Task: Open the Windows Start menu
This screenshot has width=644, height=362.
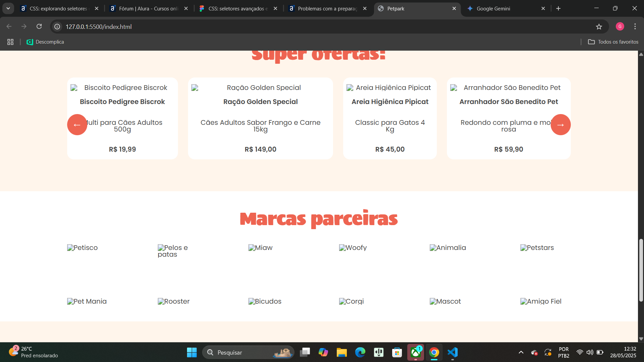Action: [x=192, y=352]
